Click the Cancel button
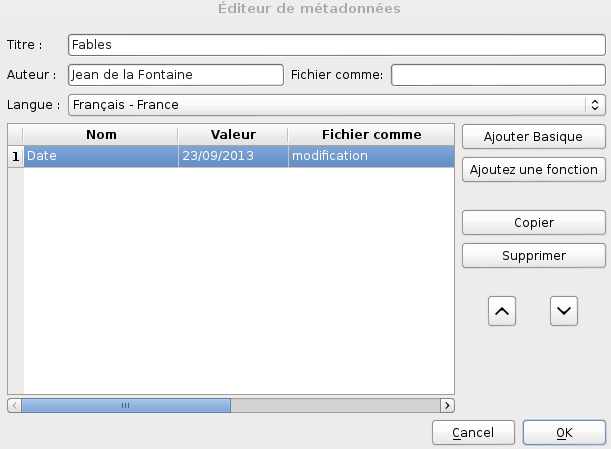This screenshot has height=449, width=611. point(473,433)
